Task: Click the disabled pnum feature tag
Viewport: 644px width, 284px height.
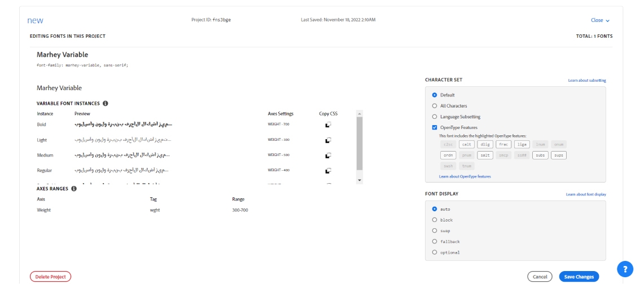Action: (x=466, y=156)
